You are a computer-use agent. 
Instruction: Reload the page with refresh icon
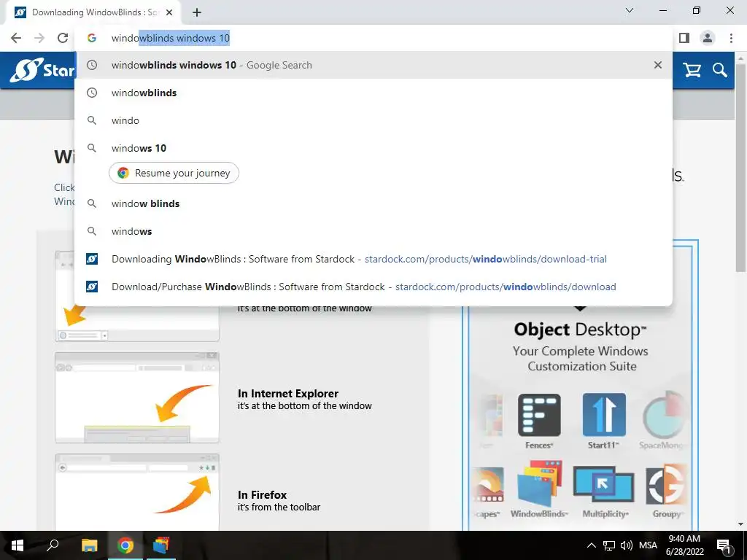click(x=63, y=38)
